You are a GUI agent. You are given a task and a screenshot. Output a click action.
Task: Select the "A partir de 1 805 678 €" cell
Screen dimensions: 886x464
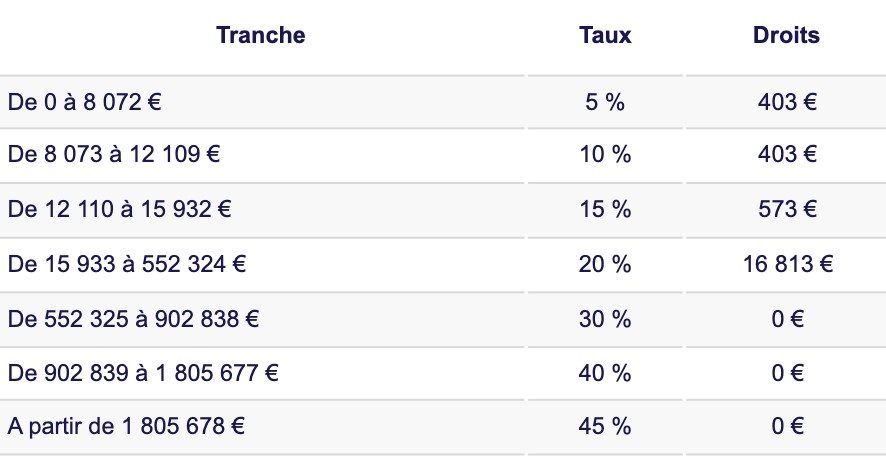coord(126,426)
